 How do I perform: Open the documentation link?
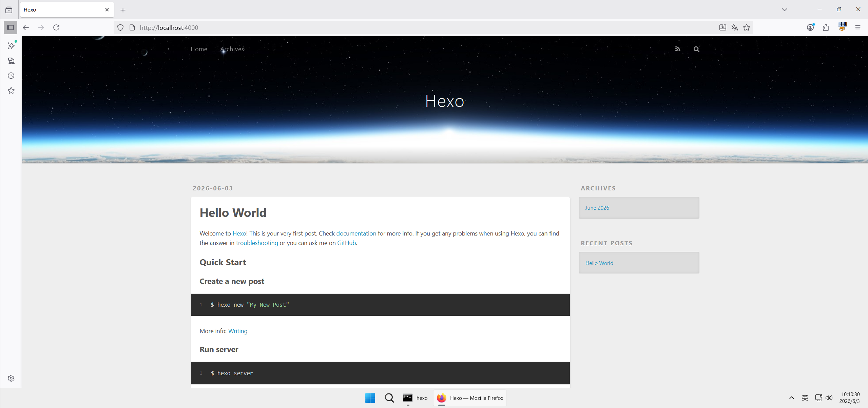(x=356, y=233)
